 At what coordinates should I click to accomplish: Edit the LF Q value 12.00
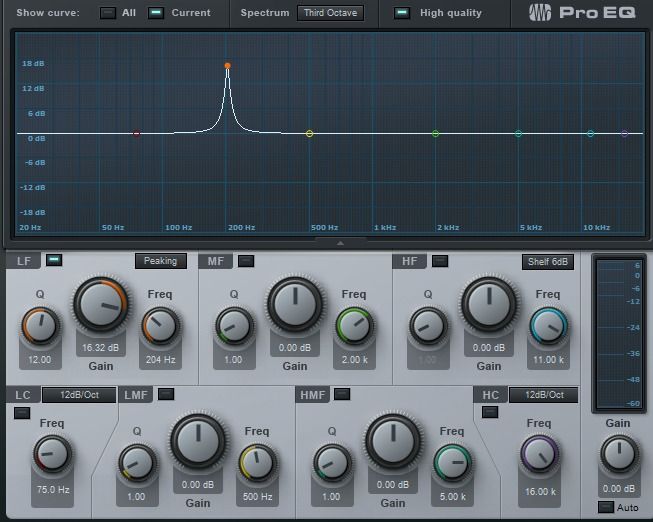(40, 360)
